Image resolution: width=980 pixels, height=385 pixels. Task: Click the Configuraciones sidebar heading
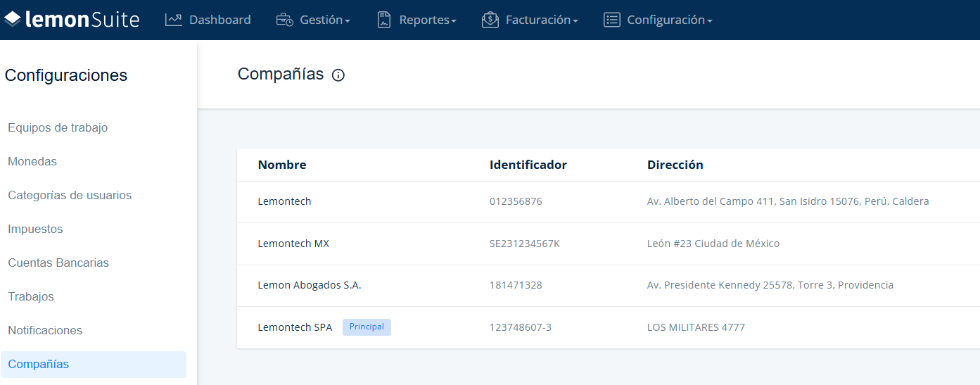(66, 76)
